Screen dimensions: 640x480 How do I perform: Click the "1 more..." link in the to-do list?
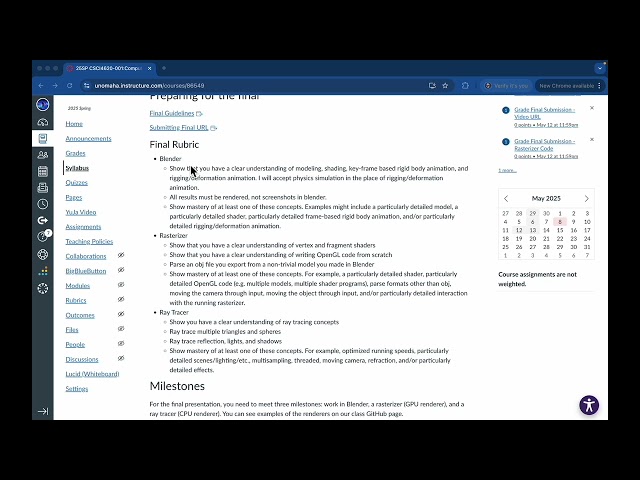(507, 170)
